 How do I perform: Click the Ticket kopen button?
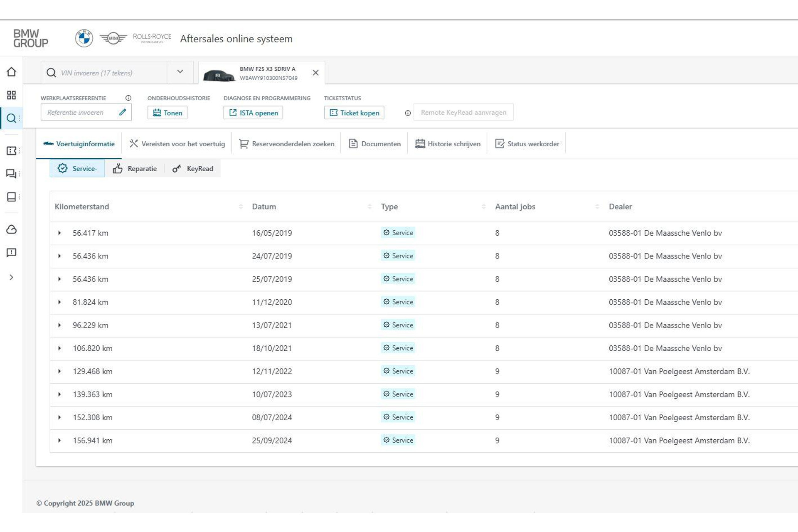354,113
